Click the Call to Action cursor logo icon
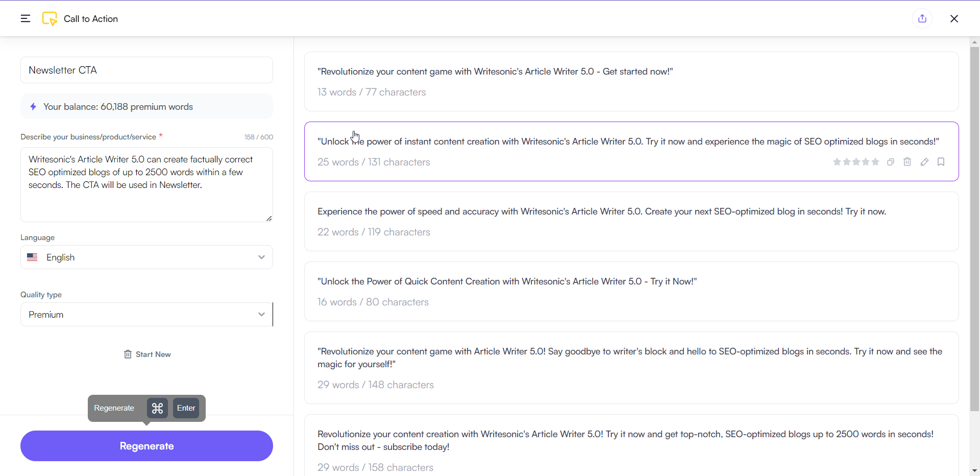Viewport: 980px width, 476px height. (x=50, y=18)
